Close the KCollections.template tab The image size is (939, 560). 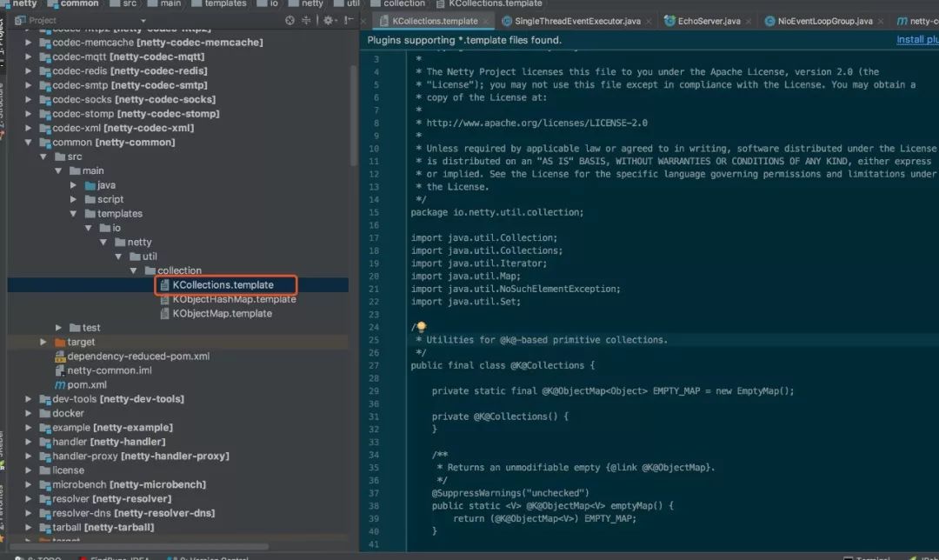pyautogui.click(x=486, y=22)
